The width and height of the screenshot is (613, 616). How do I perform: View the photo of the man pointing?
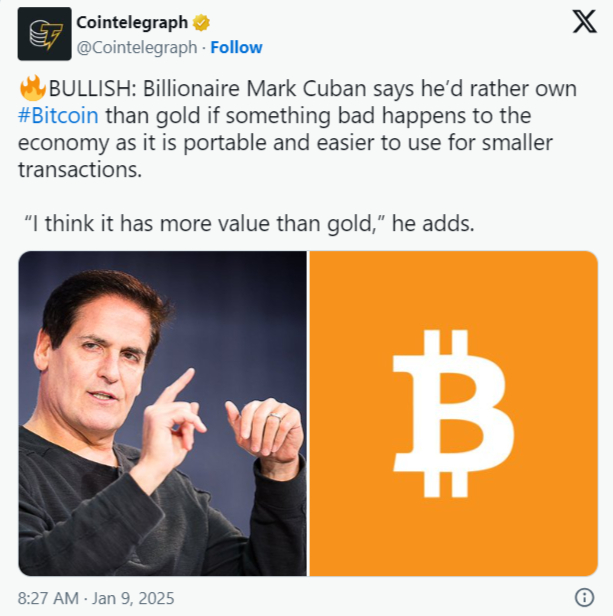pos(162,413)
